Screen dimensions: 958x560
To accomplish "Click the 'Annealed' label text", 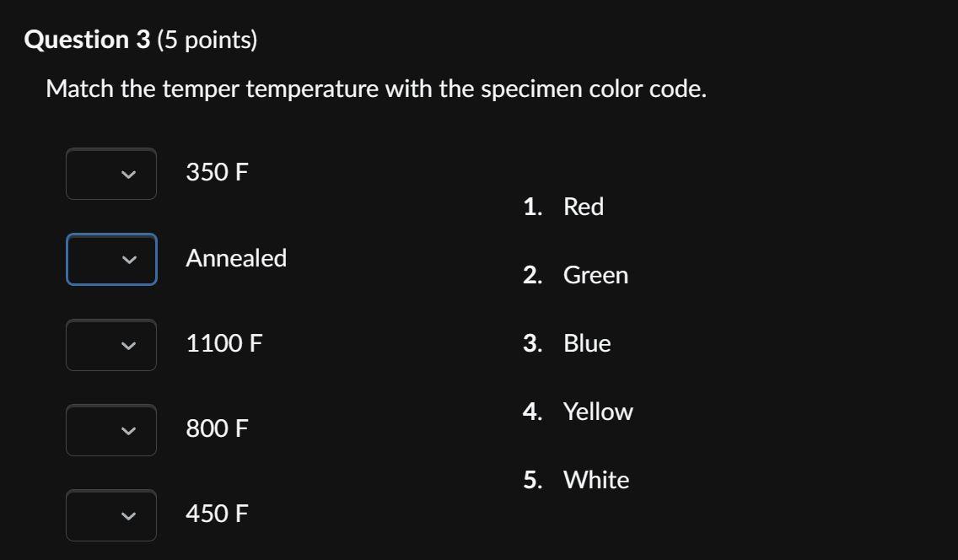I will [x=237, y=258].
